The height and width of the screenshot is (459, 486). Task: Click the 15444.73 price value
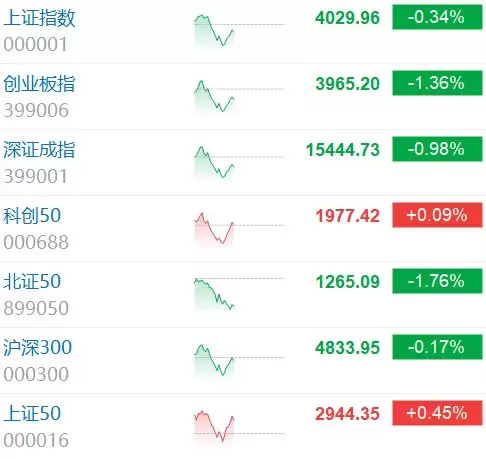343,150
